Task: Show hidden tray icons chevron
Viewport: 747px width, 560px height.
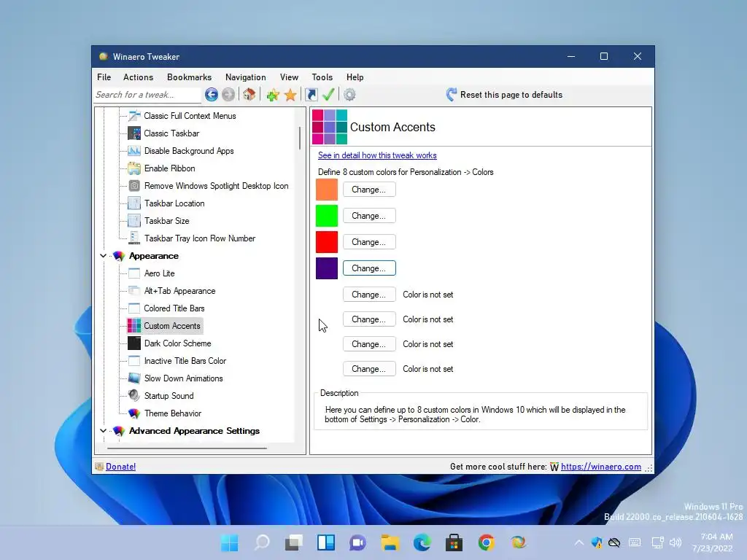Action: click(x=578, y=542)
